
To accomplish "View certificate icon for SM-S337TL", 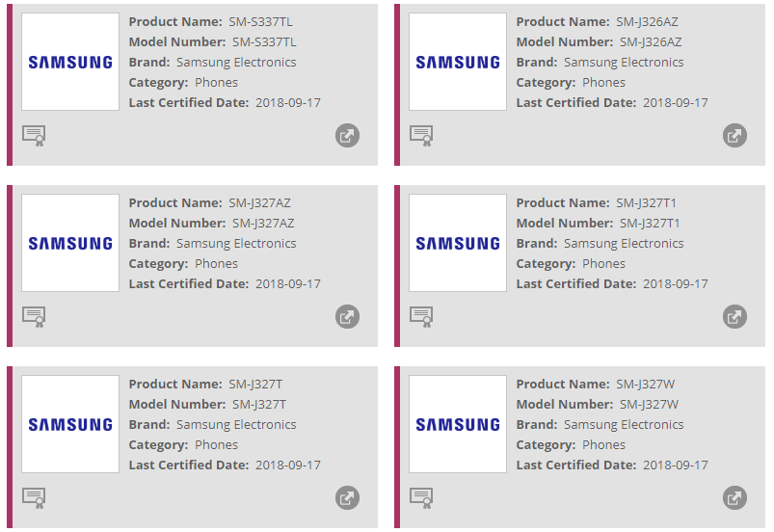I will coord(34,135).
